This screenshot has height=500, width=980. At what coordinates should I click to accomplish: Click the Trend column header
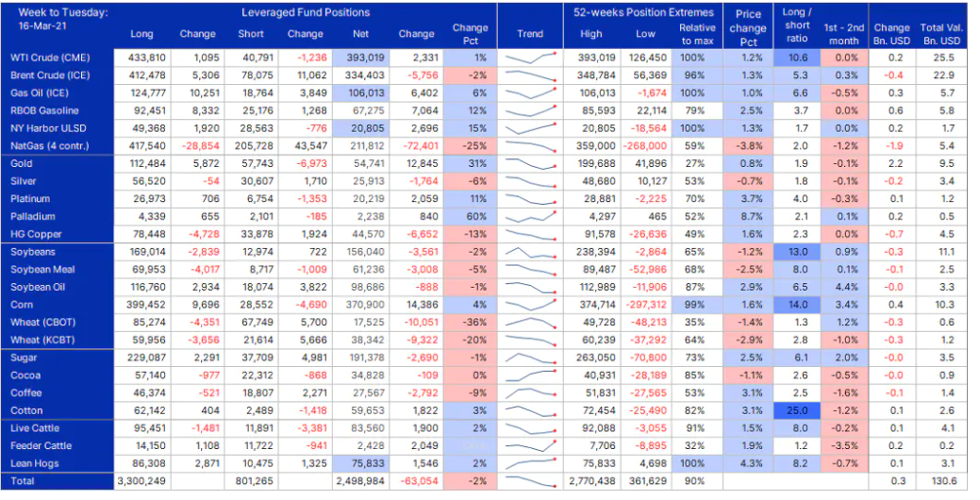click(530, 34)
